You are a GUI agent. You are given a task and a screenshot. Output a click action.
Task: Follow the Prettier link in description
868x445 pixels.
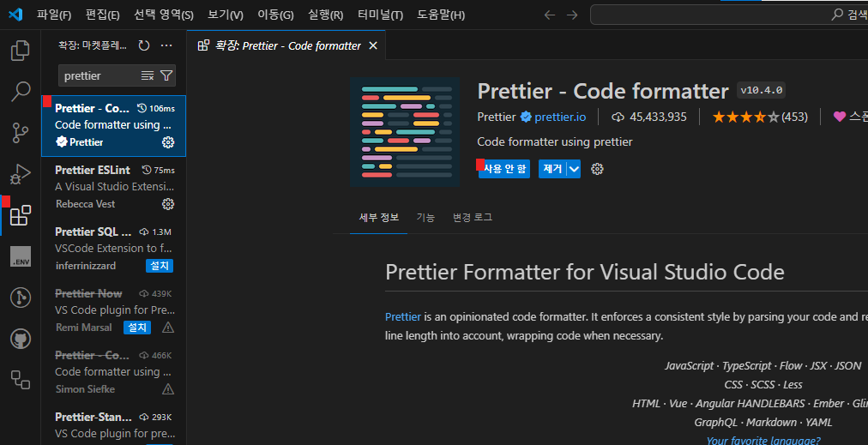pos(403,317)
